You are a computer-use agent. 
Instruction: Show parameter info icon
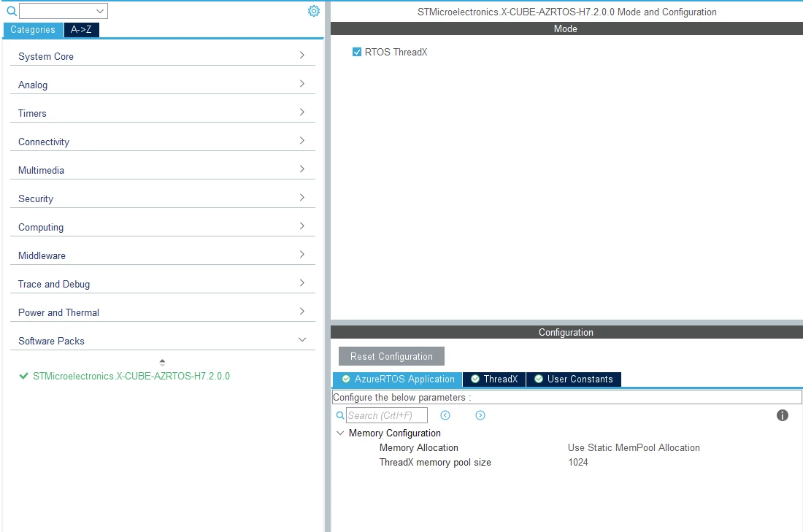pos(782,415)
